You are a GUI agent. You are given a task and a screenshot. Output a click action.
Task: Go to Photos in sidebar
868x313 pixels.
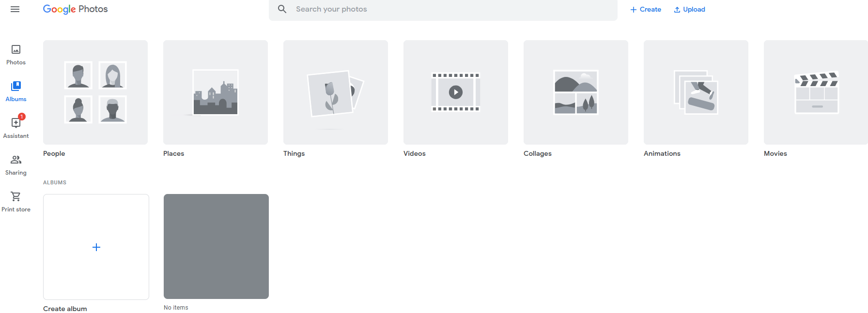16,54
